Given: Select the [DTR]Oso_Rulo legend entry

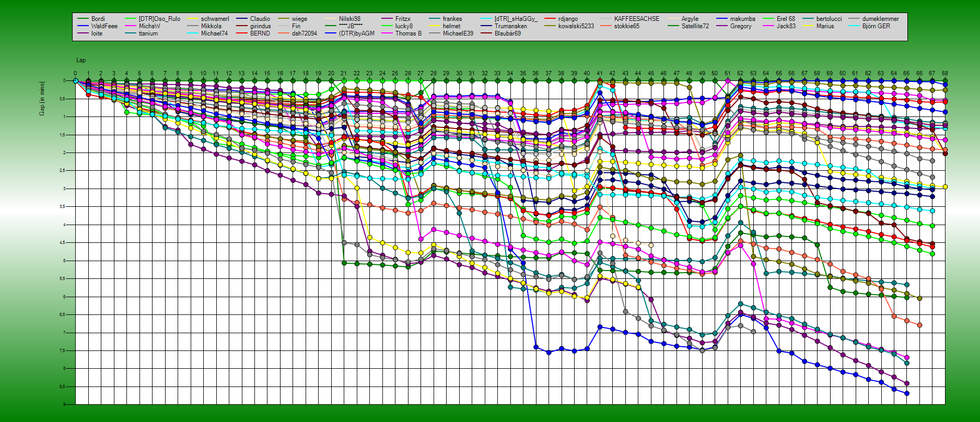Looking at the screenshot, I should [159, 19].
